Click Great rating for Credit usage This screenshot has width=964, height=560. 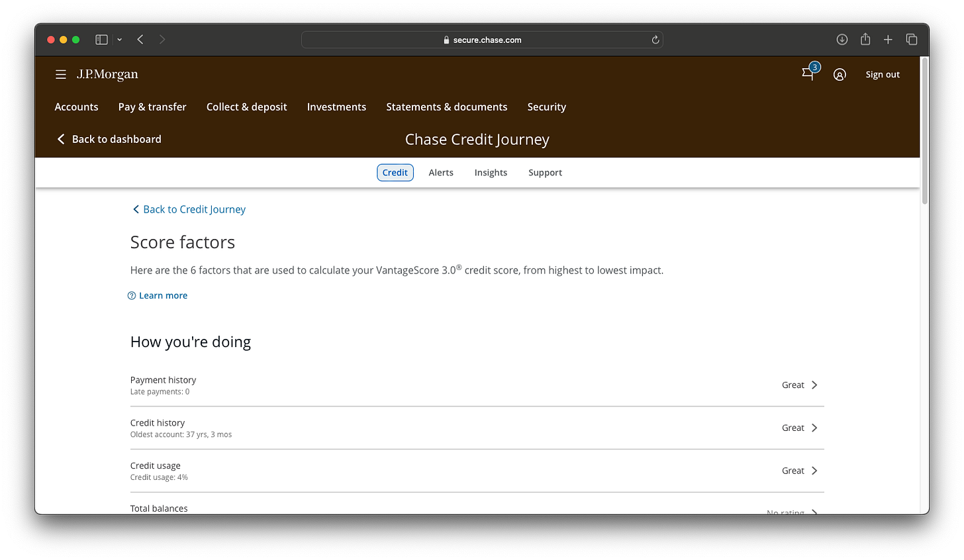(793, 471)
